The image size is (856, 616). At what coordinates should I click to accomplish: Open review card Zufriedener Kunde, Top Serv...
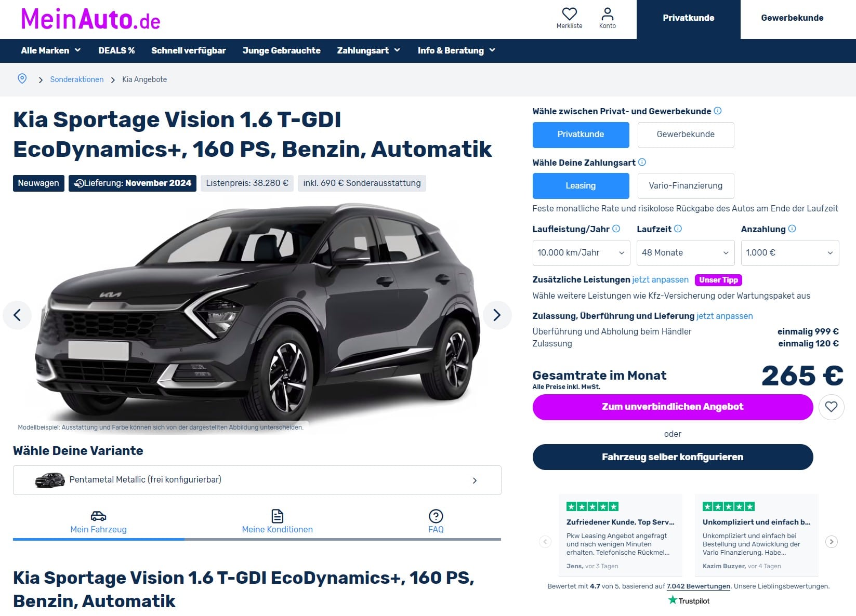(x=620, y=535)
